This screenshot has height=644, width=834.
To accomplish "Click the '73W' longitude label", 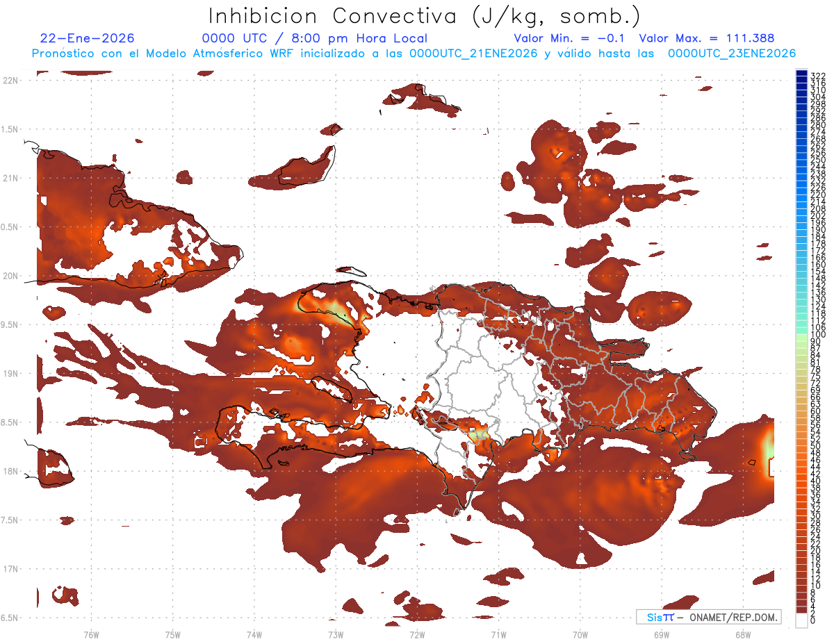I will [336, 635].
